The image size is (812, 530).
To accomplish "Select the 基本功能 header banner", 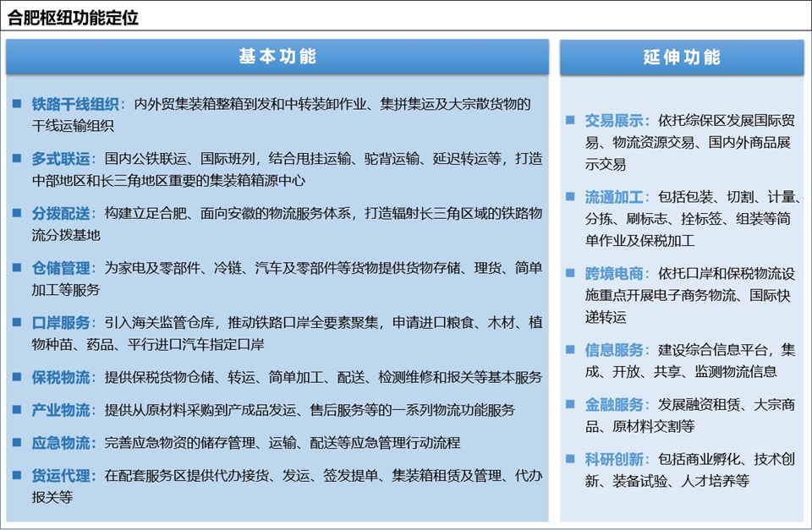I will point(277,57).
